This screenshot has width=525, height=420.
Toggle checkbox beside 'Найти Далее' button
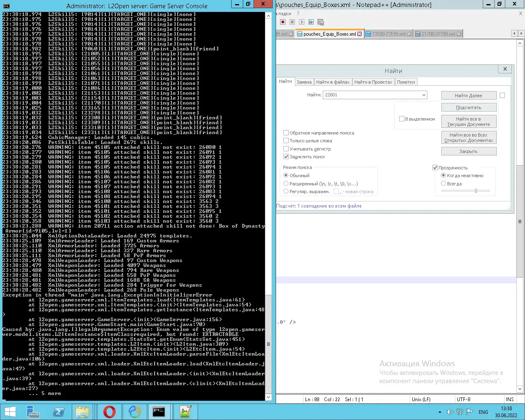(x=502, y=95)
